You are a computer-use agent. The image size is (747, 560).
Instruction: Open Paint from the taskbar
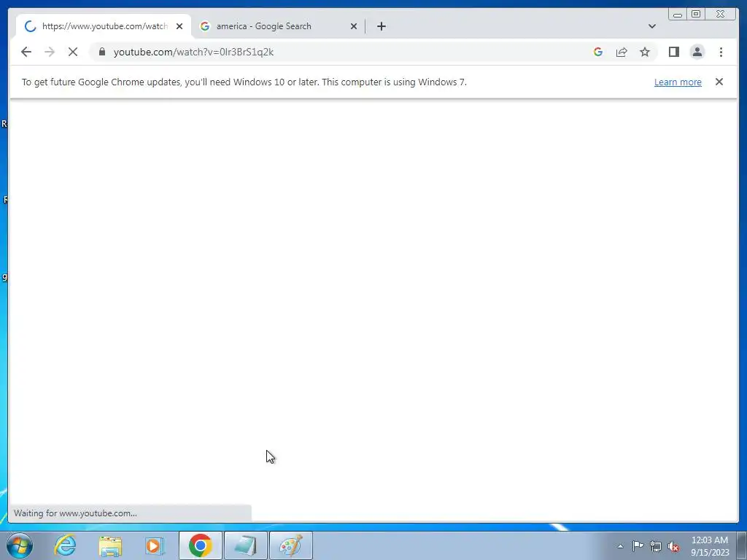tap(290, 545)
